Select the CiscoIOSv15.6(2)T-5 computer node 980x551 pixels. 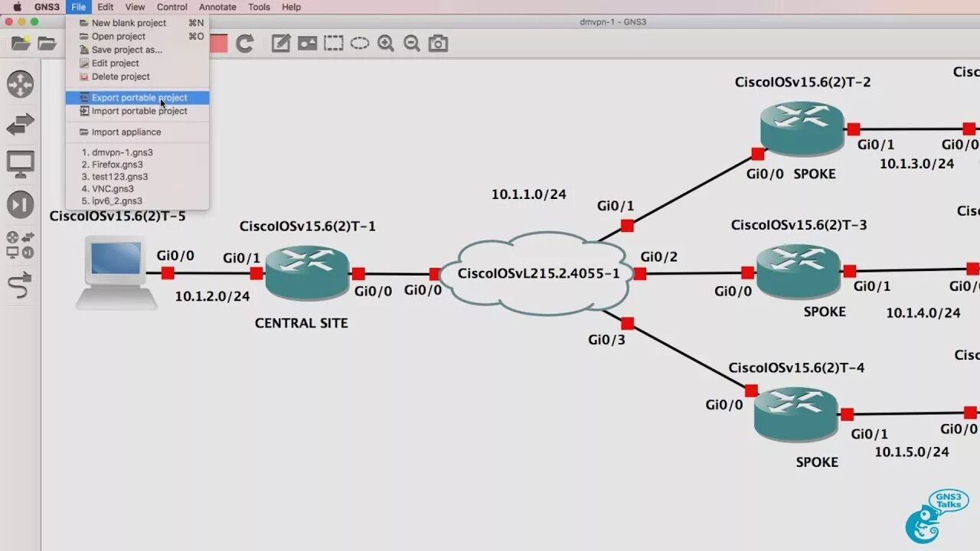pos(116,272)
